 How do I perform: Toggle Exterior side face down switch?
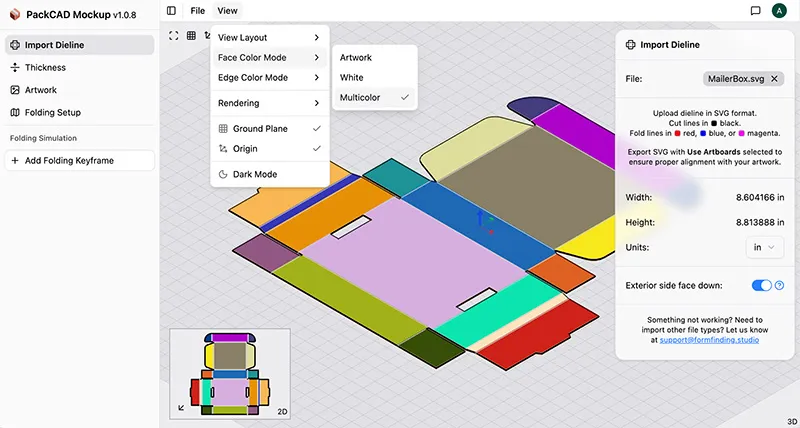tap(762, 286)
